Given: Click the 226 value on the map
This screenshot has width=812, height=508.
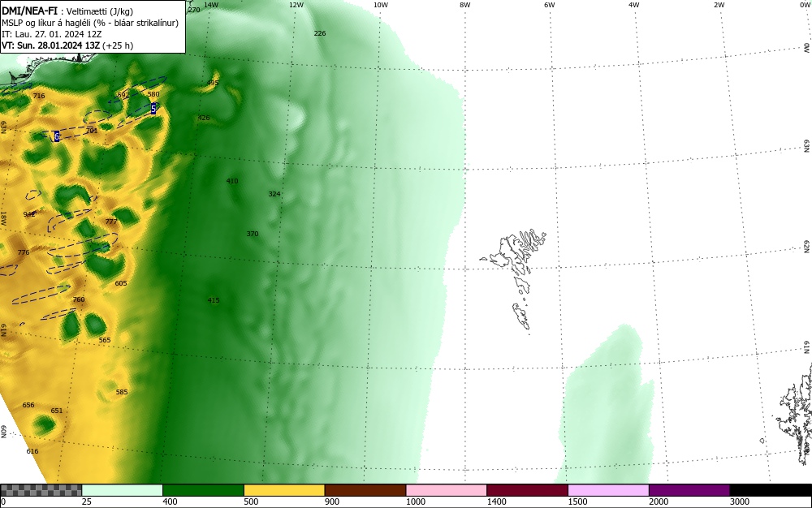Looking at the screenshot, I should 320,33.
